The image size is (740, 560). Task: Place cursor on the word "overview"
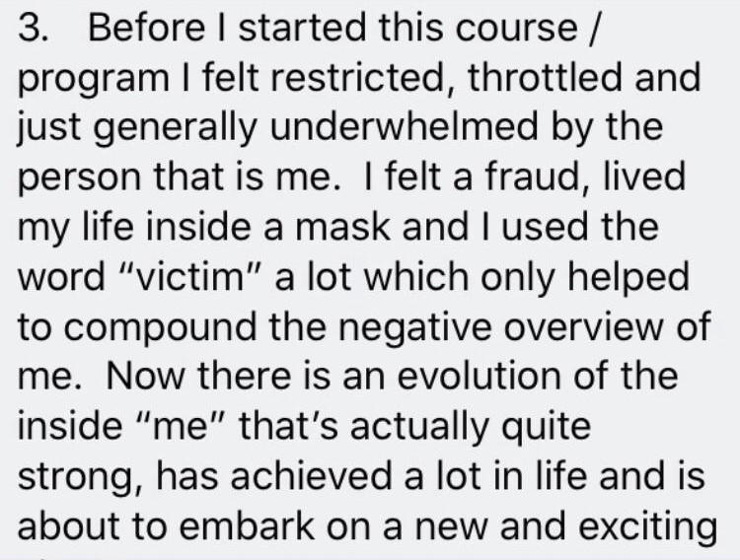[586, 328]
